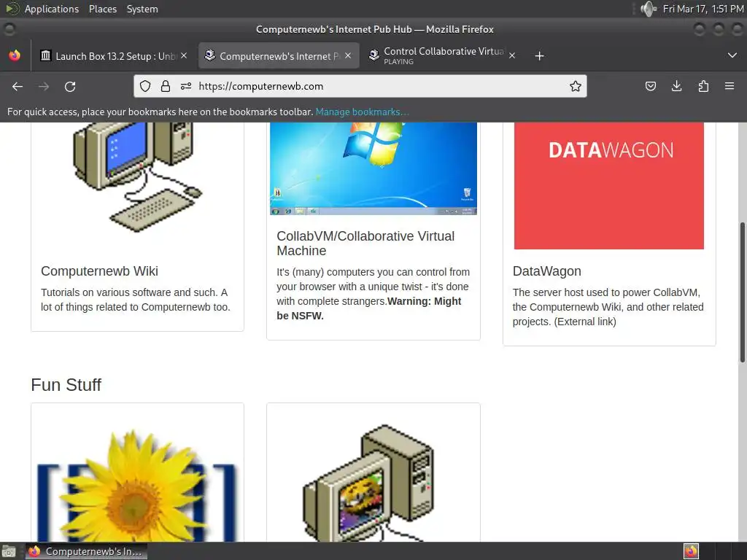Image resolution: width=747 pixels, height=560 pixels.
Task: Click the Windows 7 desktop CollabVM image
Action: (373, 168)
